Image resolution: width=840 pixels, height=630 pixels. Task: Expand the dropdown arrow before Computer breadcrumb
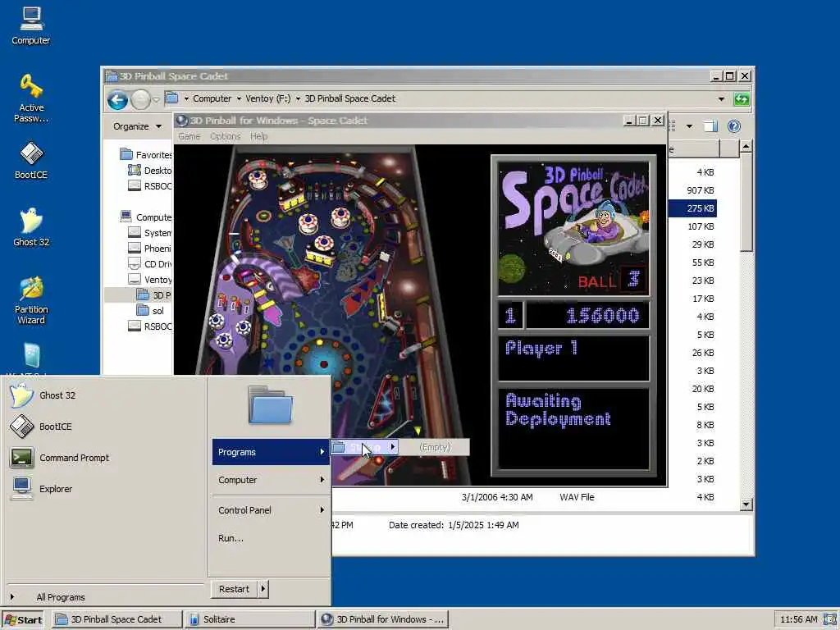tap(186, 98)
